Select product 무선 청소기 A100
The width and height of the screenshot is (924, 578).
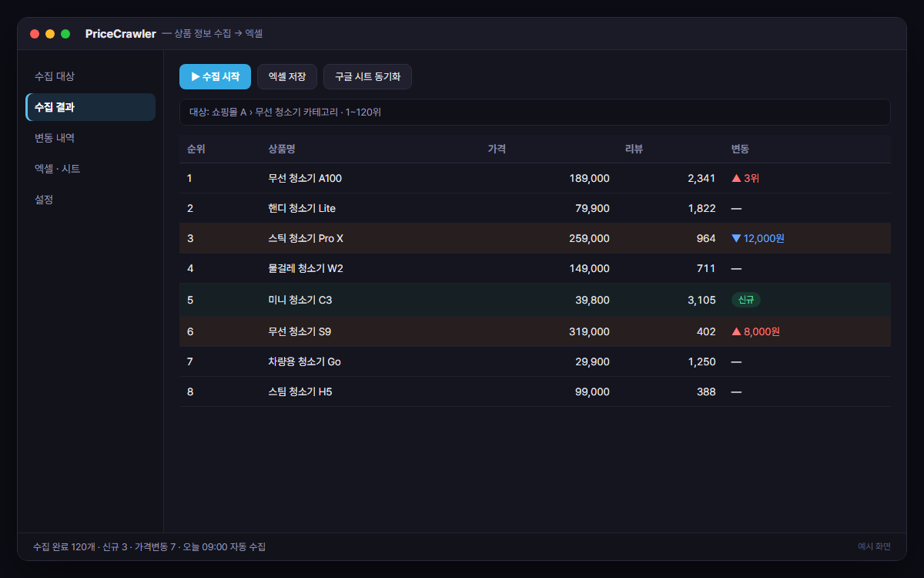[x=305, y=178]
